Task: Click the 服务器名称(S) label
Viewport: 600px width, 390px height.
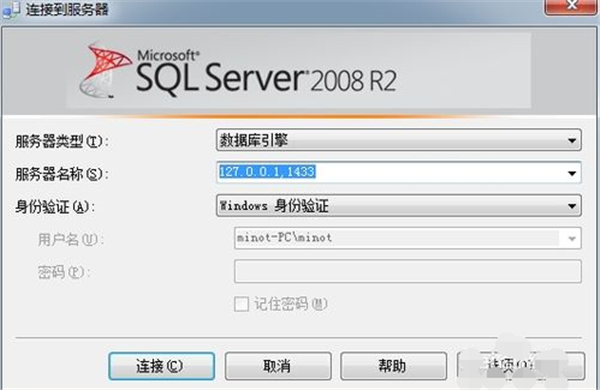Action: [62, 174]
